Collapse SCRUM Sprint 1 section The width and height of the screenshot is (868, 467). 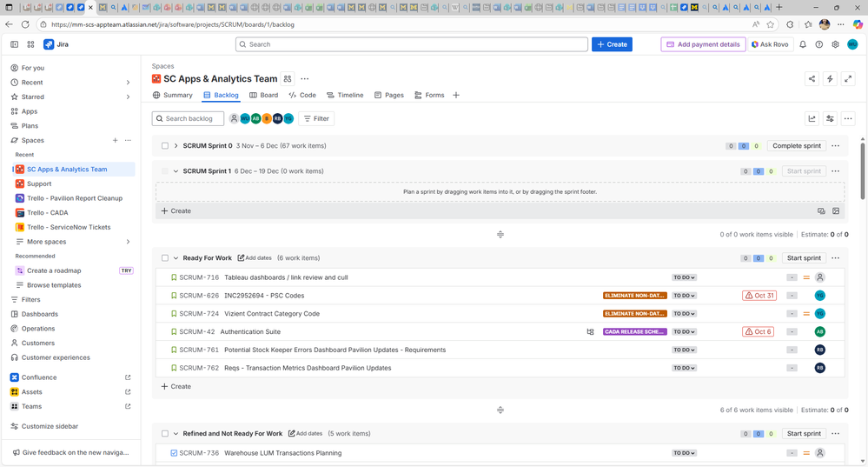(176, 171)
